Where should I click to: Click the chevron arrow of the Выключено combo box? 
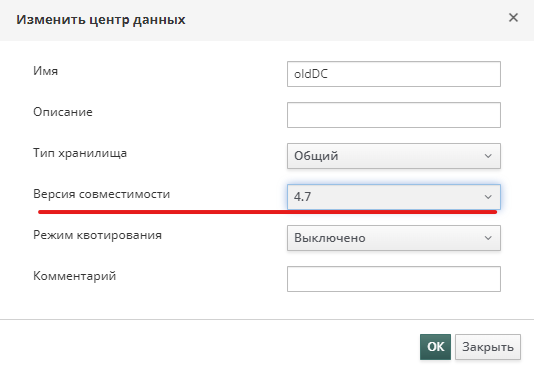488,238
